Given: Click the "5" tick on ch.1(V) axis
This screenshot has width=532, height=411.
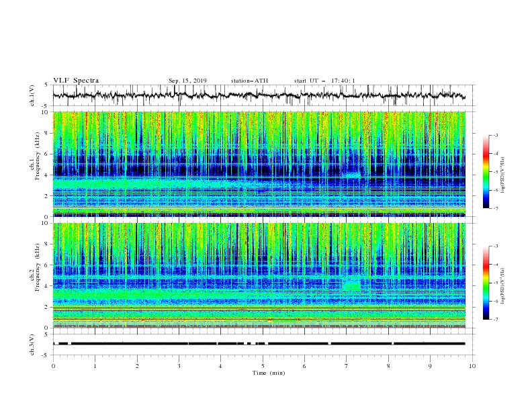Looking at the screenshot, I should pos(48,85).
